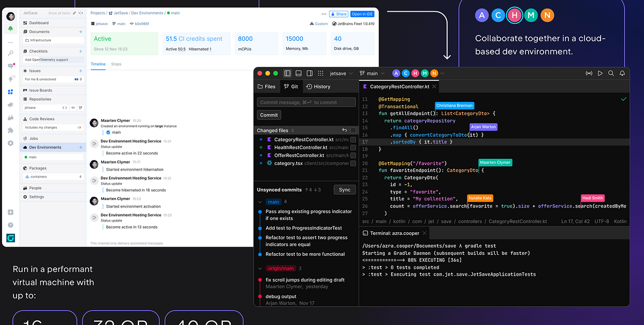
Task: Collapse the origin/main commits group
Action: tap(259, 268)
